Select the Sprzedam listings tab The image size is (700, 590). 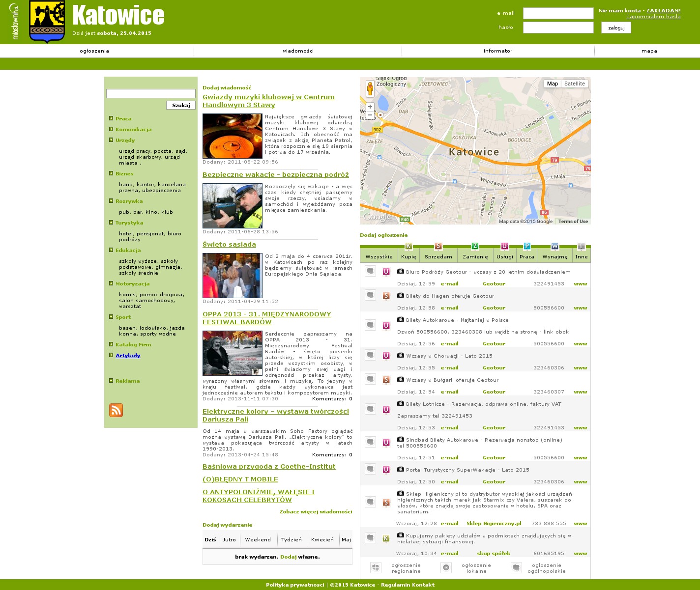pyautogui.click(x=438, y=256)
